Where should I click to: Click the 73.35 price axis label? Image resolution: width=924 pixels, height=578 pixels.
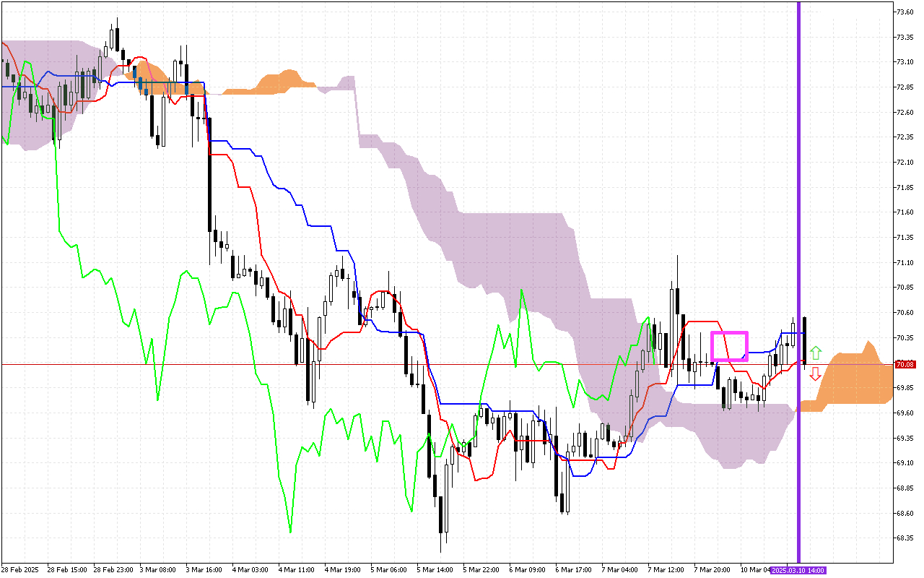coord(905,37)
